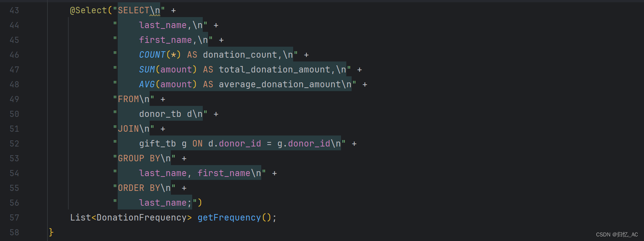Click line number 55 in the gutter
644x241 pixels.
14,188
